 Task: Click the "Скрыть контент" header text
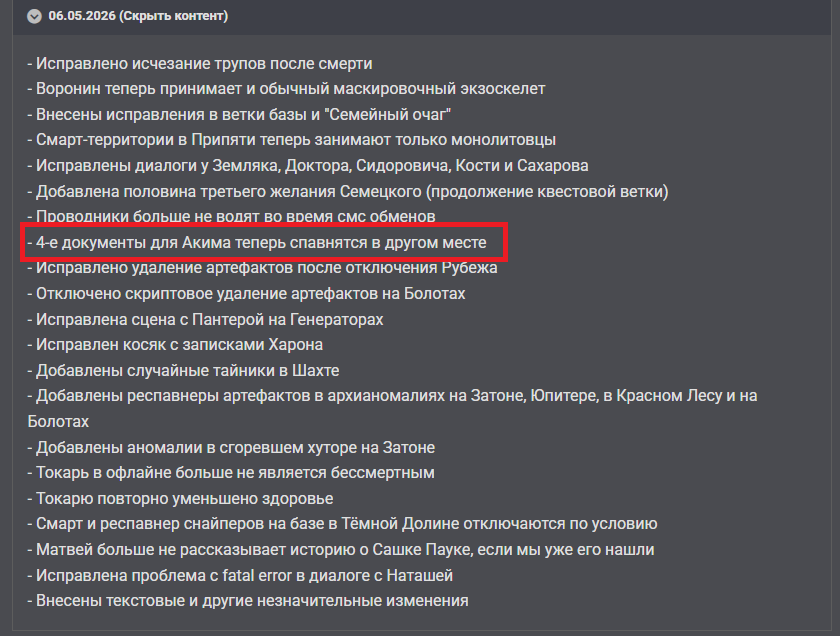tap(173, 16)
